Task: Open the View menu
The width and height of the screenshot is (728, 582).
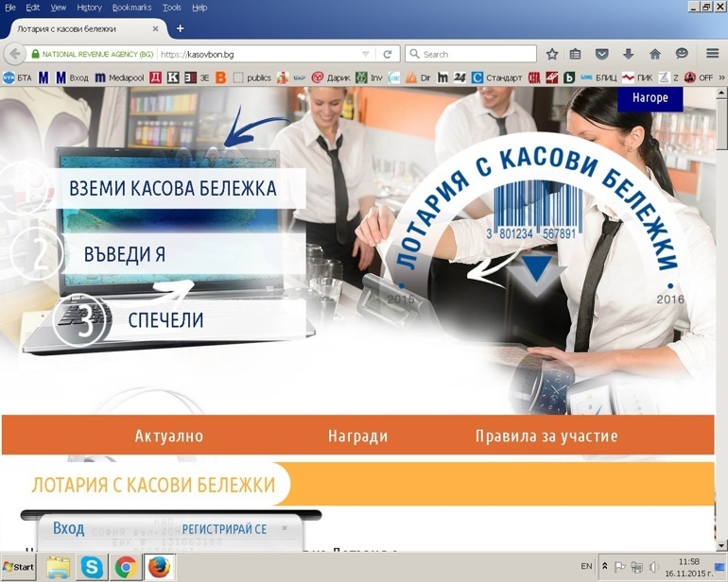Action: 58,8
